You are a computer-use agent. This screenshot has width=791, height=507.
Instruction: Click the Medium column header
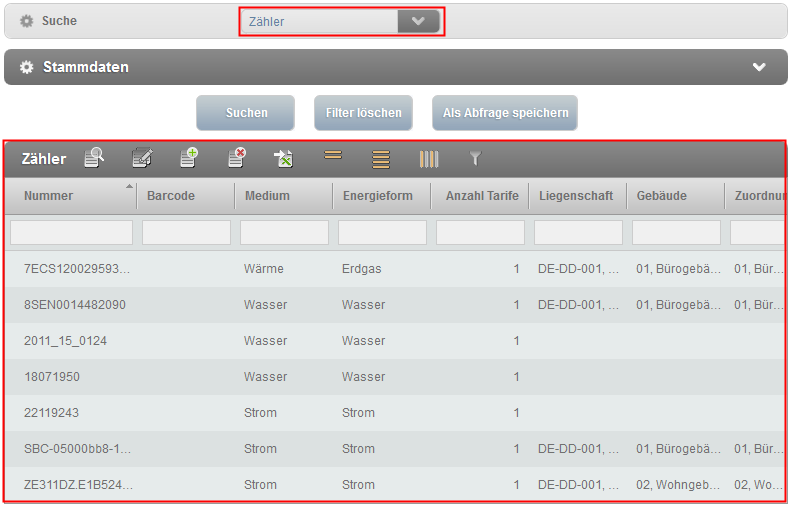click(x=268, y=196)
